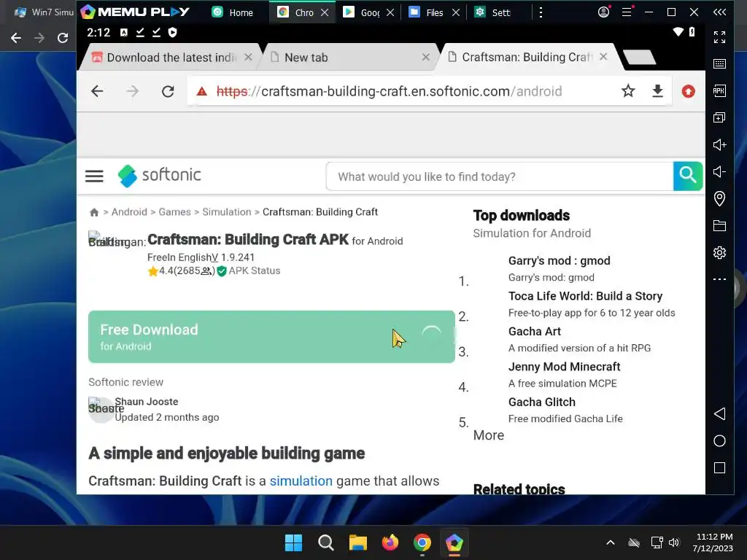This screenshot has height=560, width=747.
Task: Show hidden system tray icons chevron
Action: tap(611, 542)
